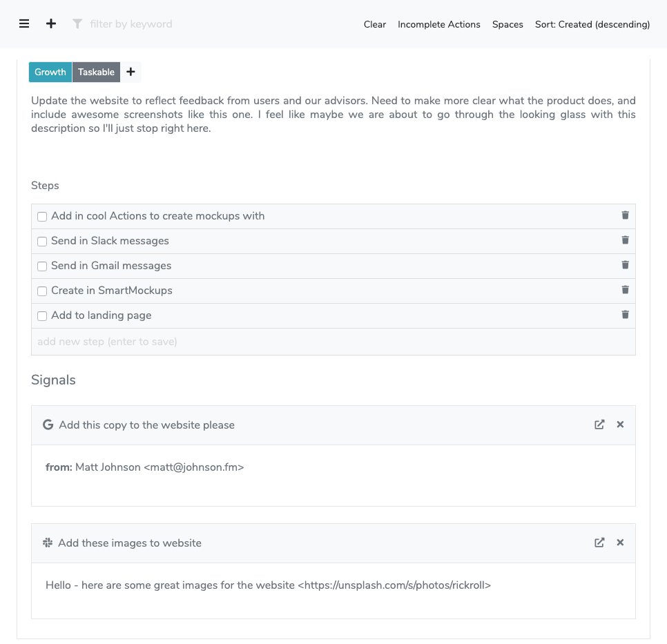Open the hamburger menu
The height and width of the screenshot is (644, 667).
[24, 24]
